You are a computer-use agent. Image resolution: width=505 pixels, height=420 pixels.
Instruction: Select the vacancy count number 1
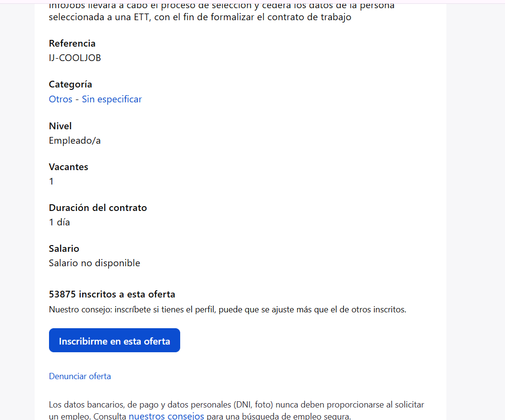point(51,182)
